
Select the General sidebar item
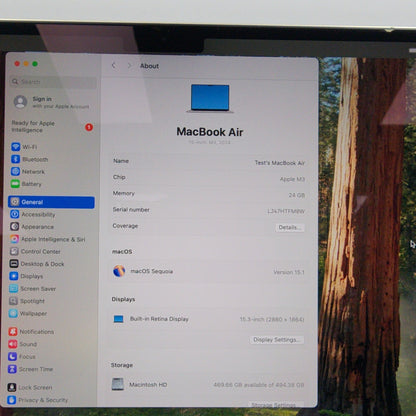(x=51, y=202)
